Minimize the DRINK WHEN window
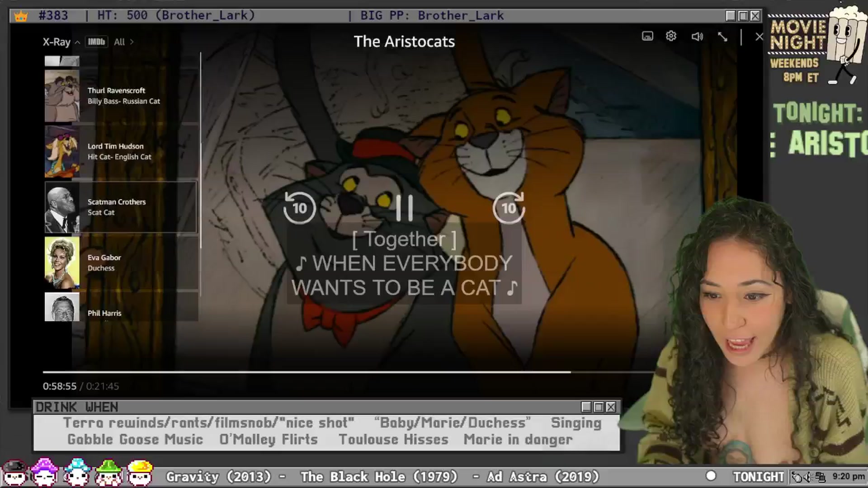The image size is (868, 488). [x=586, y=407]
